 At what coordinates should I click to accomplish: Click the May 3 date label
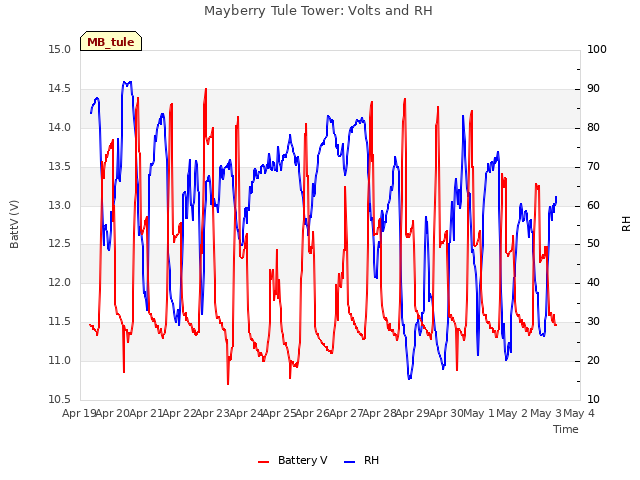(x=546, y=414)
